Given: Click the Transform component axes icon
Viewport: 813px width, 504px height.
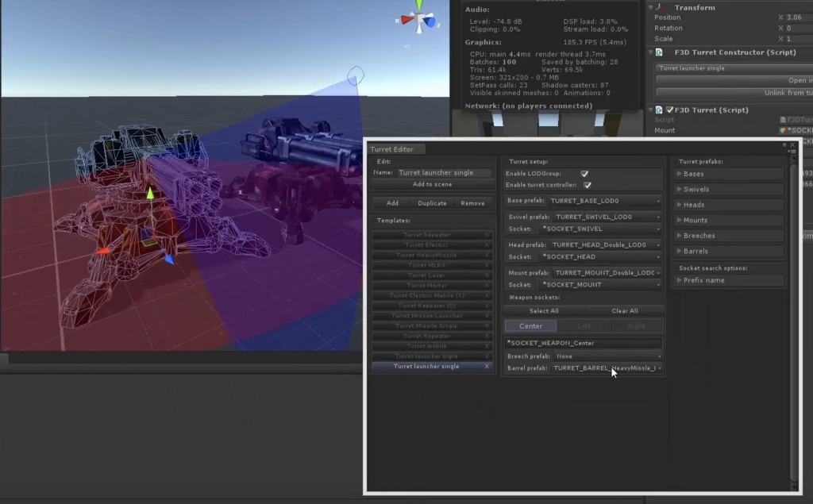Looking at the screenshot, I should tap(661, 7).
